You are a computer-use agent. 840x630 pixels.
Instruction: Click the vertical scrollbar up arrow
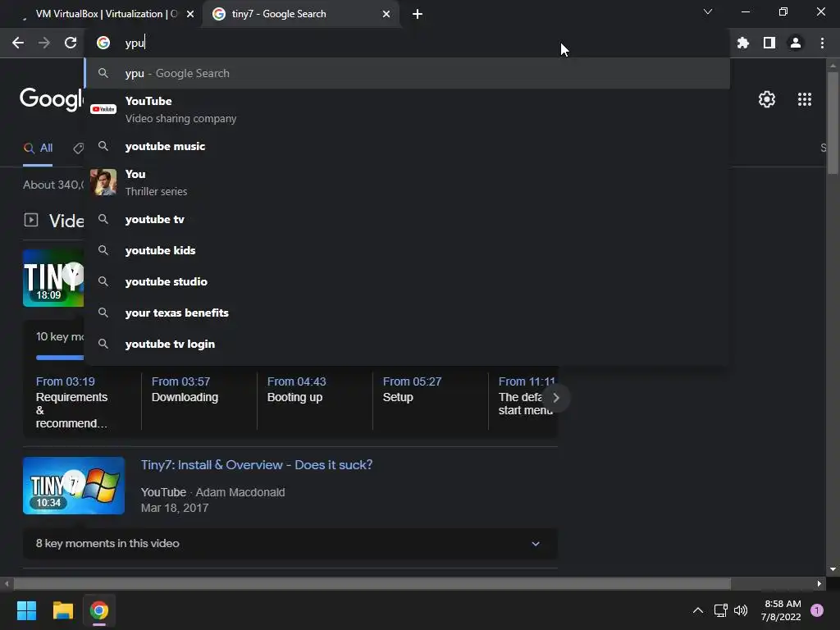833,66
